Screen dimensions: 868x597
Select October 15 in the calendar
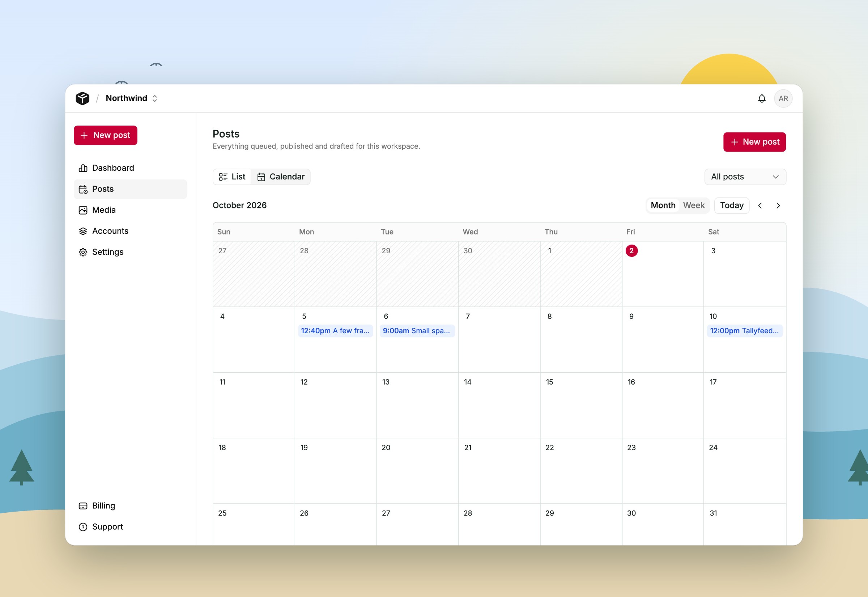point(581,405)
